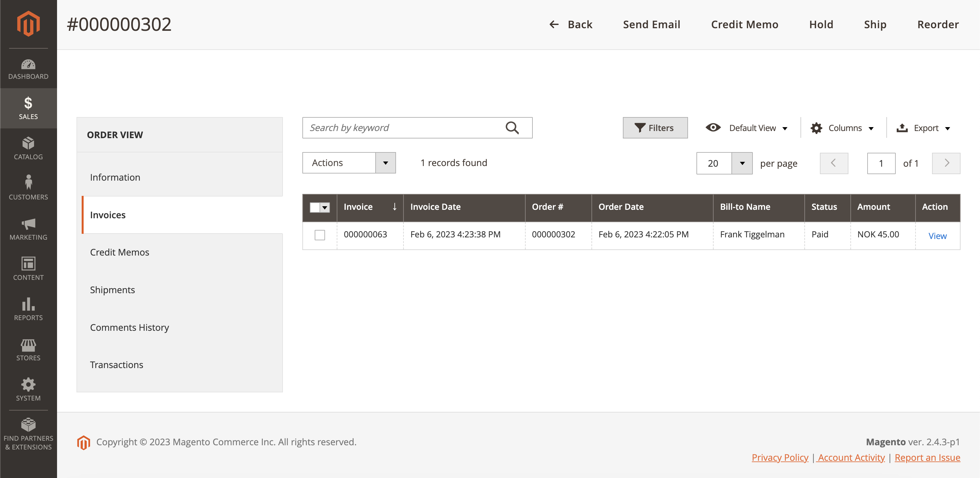Open the Actions dropdown
Image resolution: width=980 pixels, height=478 pixels.
349,162
